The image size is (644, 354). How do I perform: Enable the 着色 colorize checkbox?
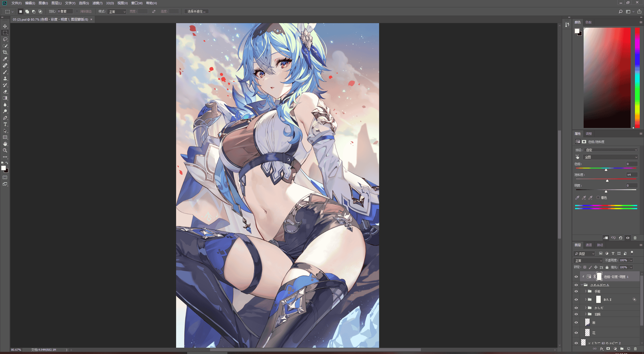click(x=598, y=198)
